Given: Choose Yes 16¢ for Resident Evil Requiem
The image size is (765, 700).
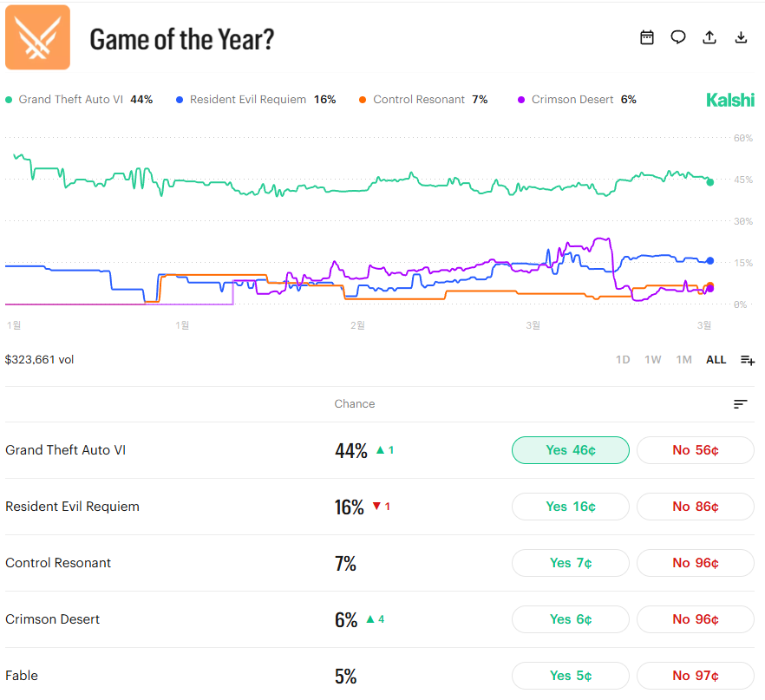Looking at the screenshot, I should click(x=570, y=507).
